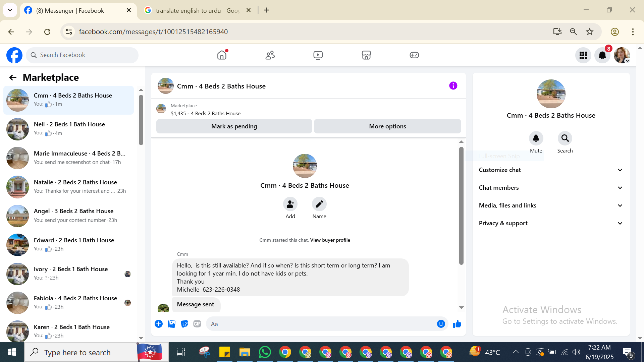Open Natalie 2 Beds 2 Baths conversation

[69, 187]
